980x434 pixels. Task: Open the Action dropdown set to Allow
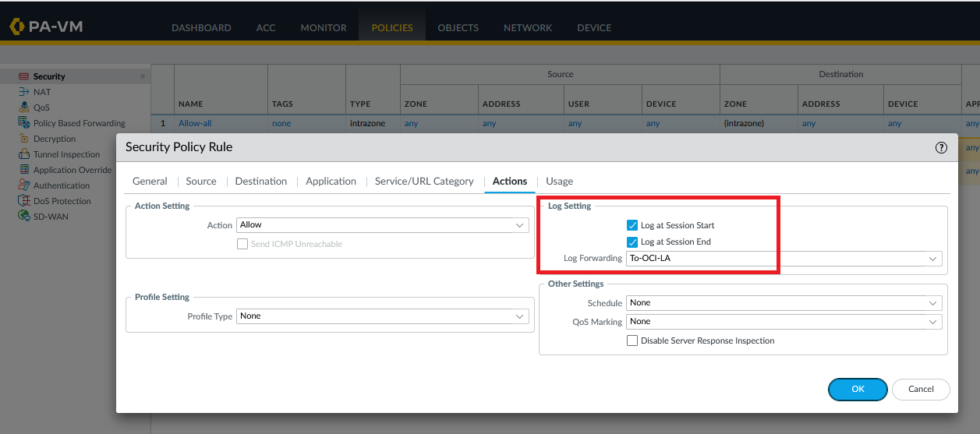pos(382,225)
